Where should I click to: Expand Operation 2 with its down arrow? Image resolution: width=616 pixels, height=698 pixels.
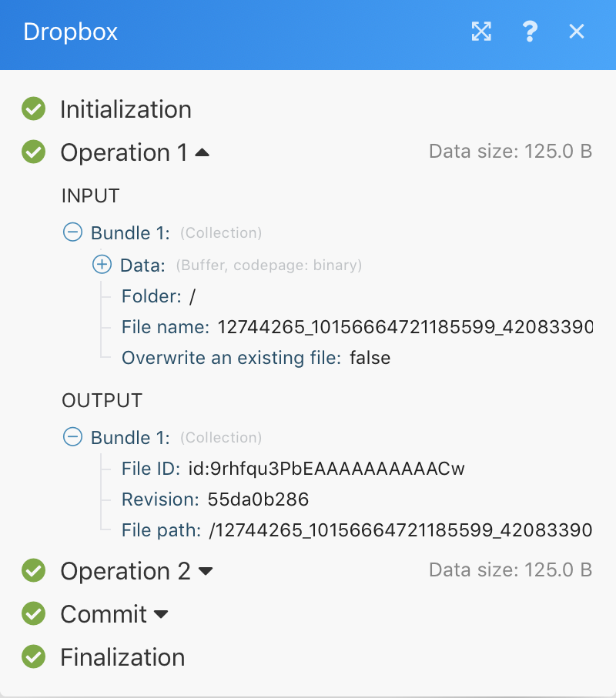pos(206,571)
